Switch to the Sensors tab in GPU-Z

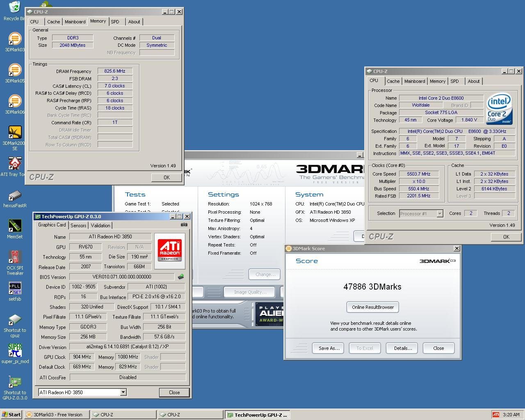coord(78,226)
